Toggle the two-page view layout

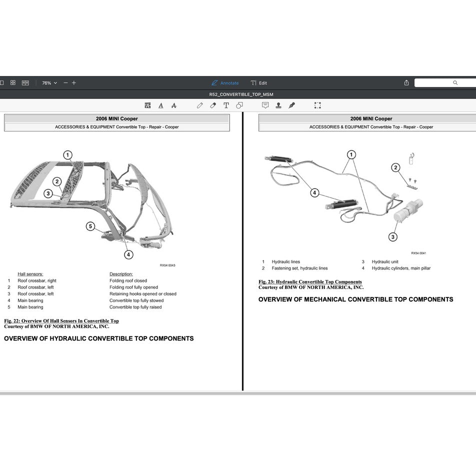(25, 82)
